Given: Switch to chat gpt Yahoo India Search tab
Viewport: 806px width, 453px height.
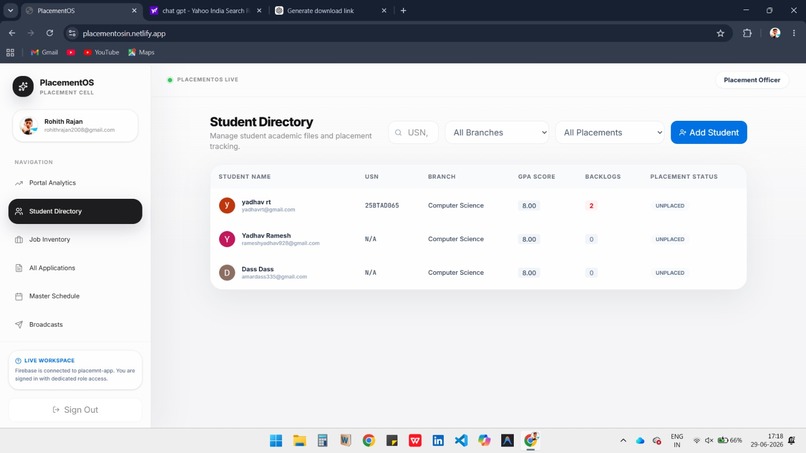Looking at the screenshot, I should [x=206, y=10].
